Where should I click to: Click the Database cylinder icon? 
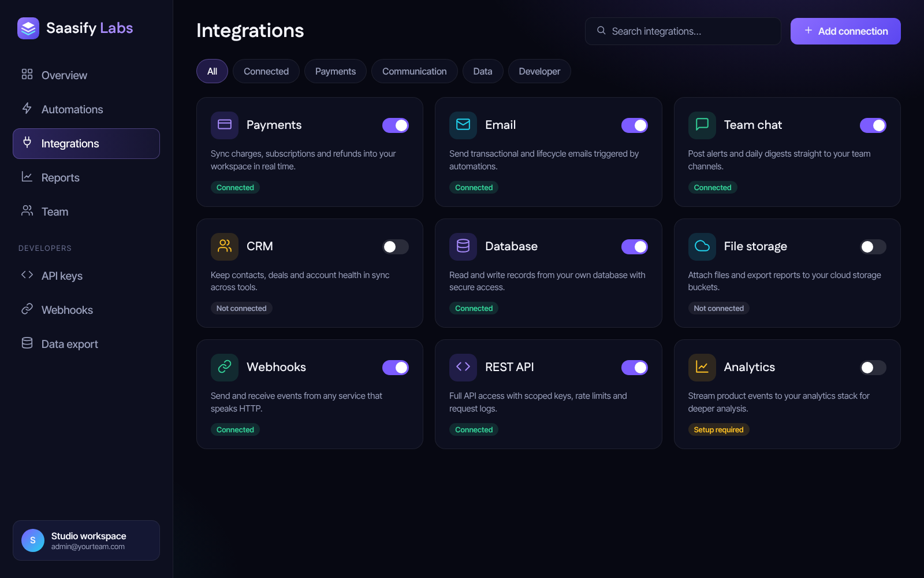(463, 246)
